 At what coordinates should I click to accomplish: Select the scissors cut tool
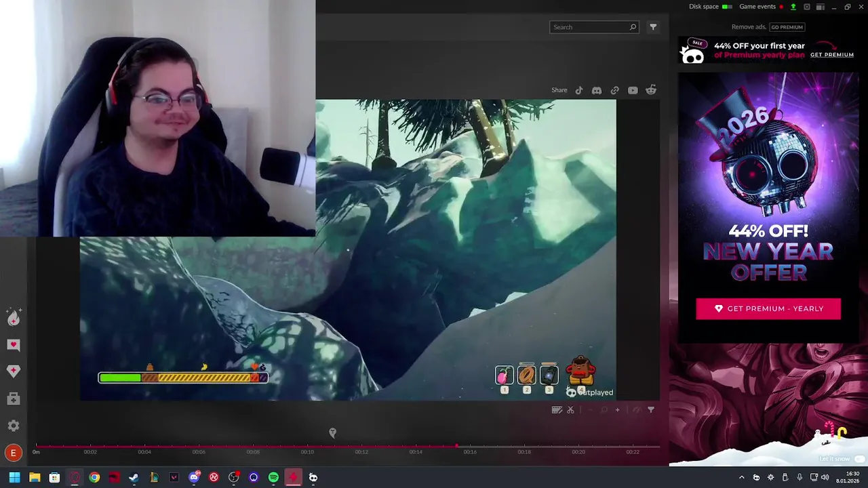570,409
